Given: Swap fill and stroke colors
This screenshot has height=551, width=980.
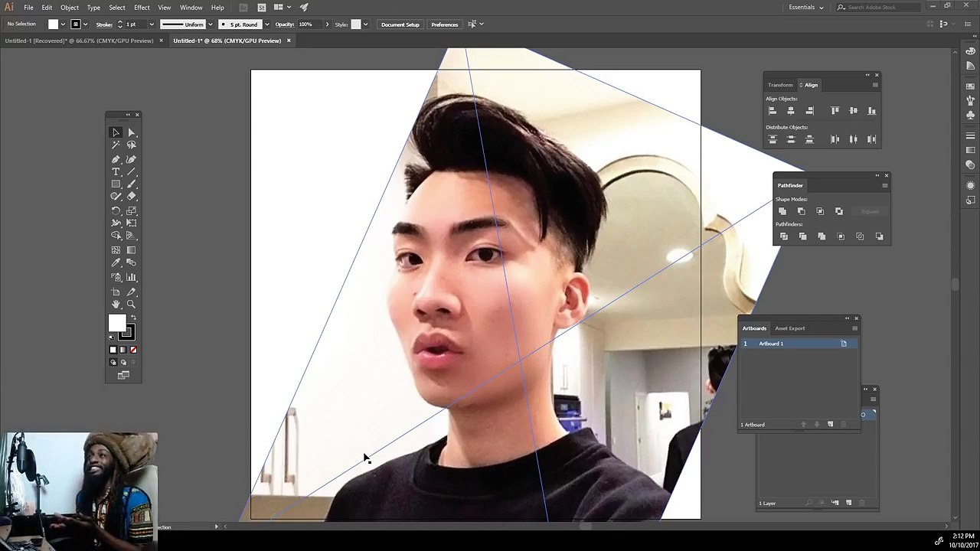Looking at the screenshot, I should (133, 317).
